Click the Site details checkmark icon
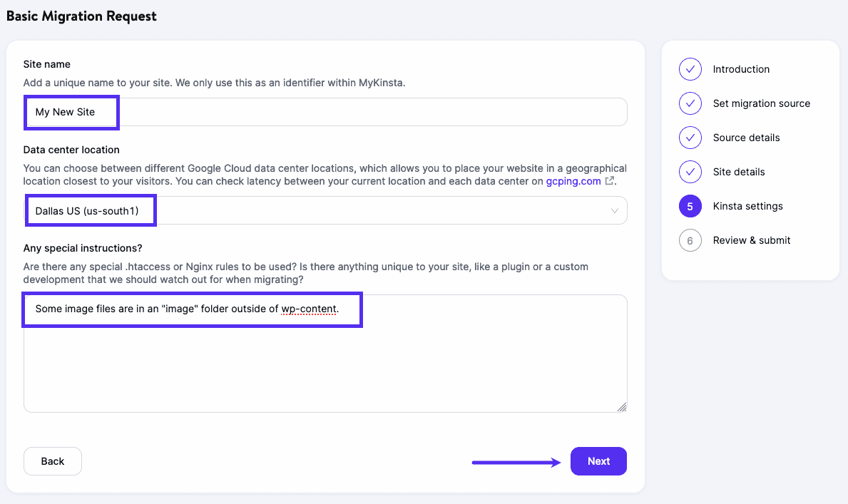Viewport: 848px width, 504px height. pos(690,172)
